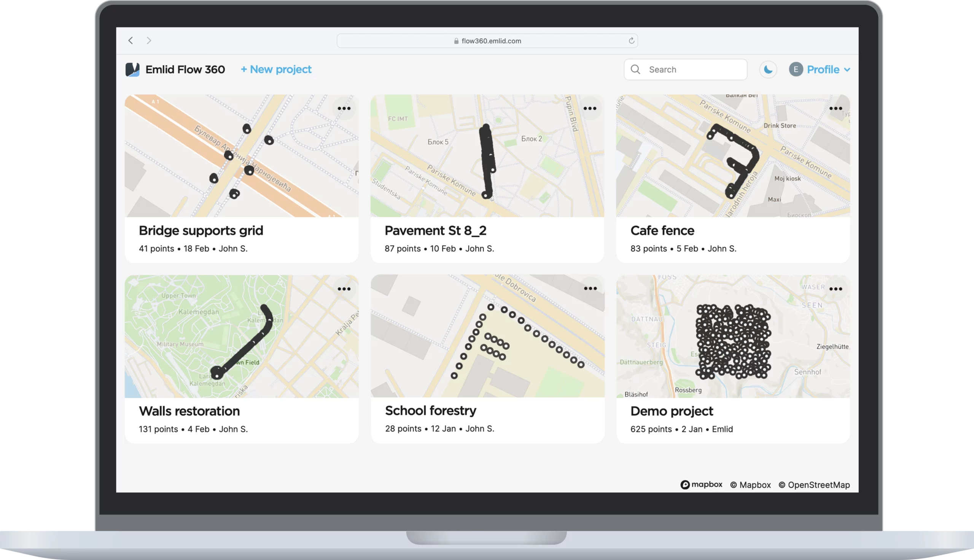Image resolution: width=974 pixels, height=560 pixels.
Task: Open the Cafe fence project title
Action: point(662,230)
